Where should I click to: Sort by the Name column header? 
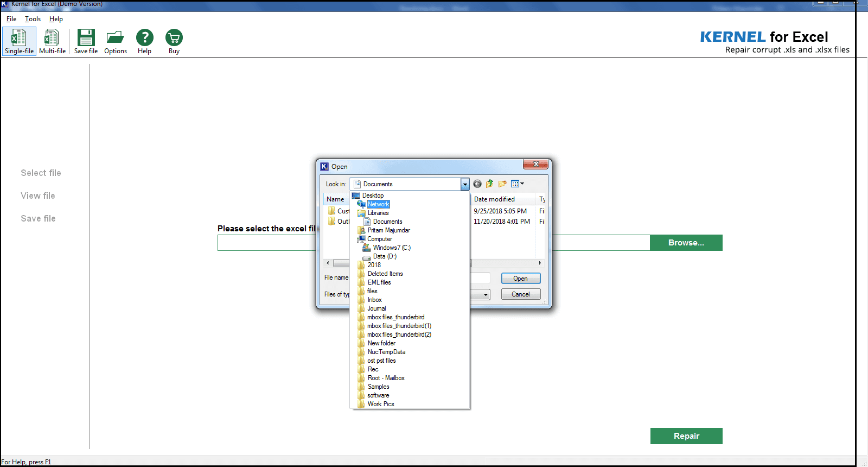coord(336,199)
